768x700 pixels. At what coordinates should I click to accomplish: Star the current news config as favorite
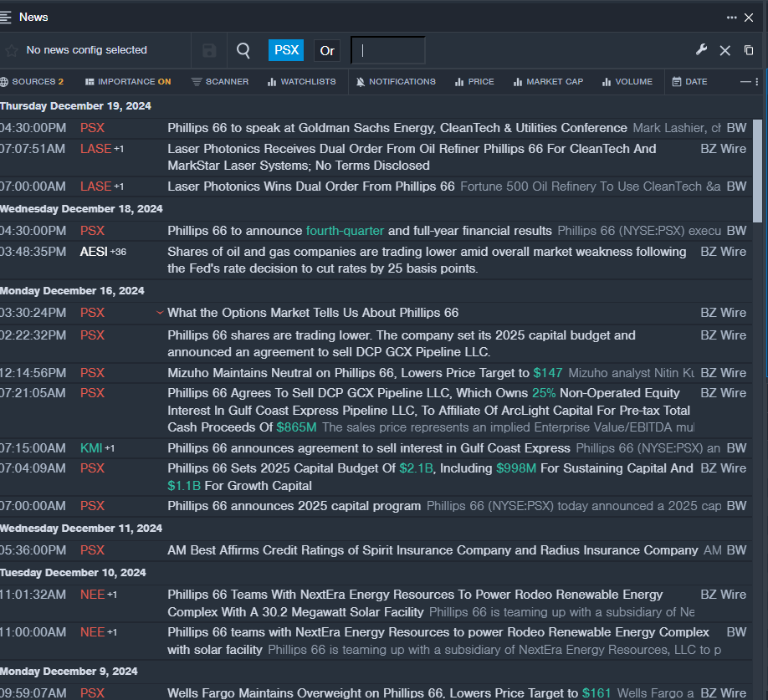pyautogui.click(x=12, y=50)
